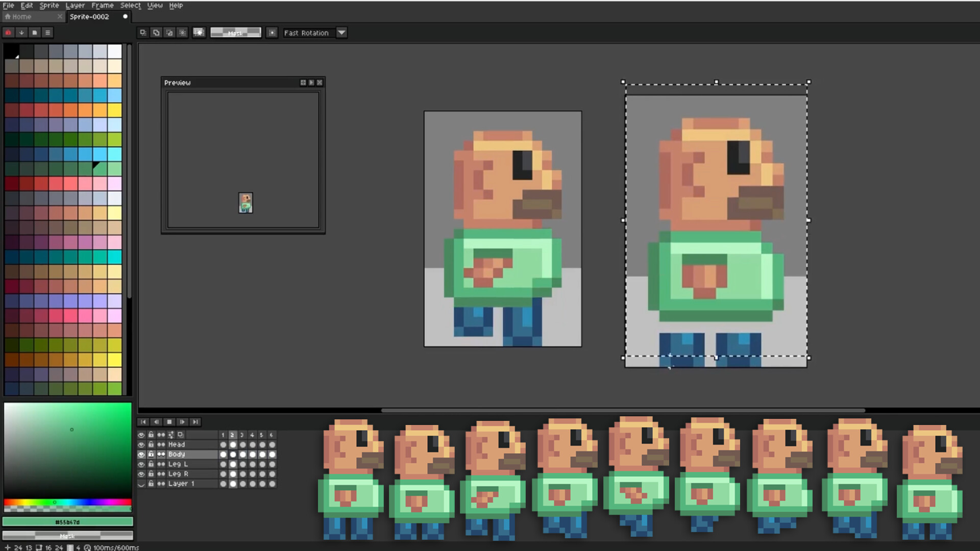Open the timeline options icon above layers

pyautogui.click(x=170, y=435)
